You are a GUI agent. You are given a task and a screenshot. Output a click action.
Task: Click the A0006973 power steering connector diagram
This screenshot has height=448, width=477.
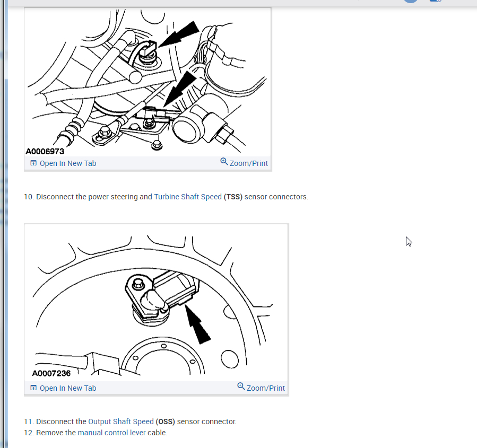[148, 82]
